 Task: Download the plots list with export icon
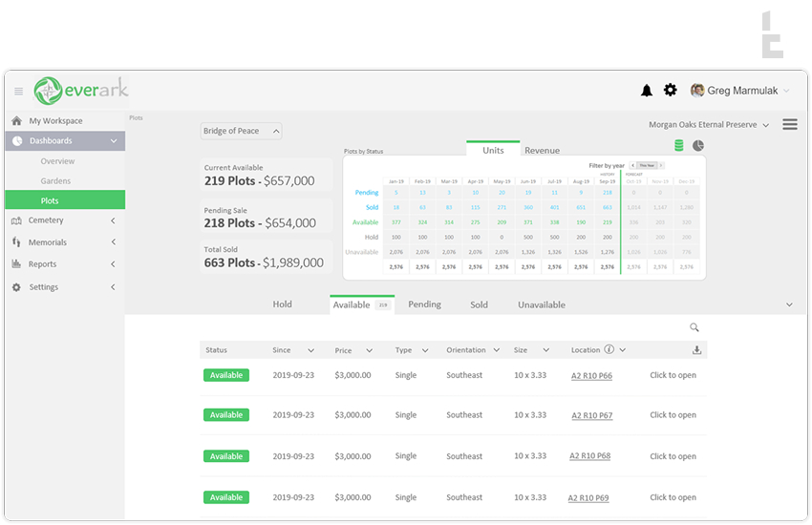click(696, 350)
